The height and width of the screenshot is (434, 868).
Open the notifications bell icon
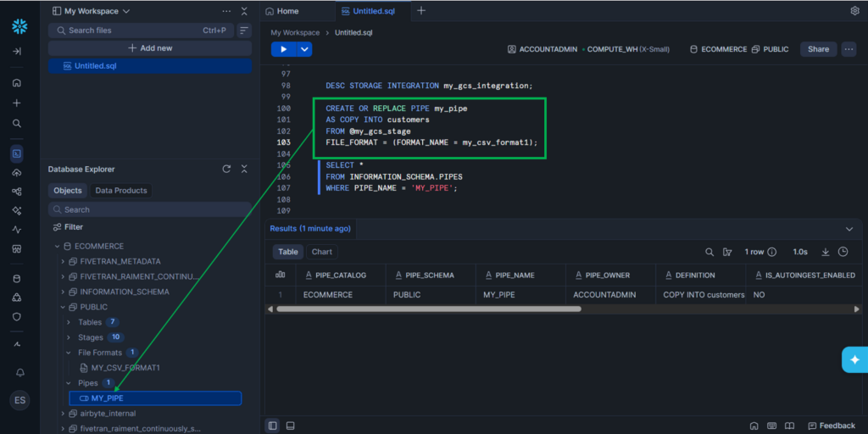20,372
